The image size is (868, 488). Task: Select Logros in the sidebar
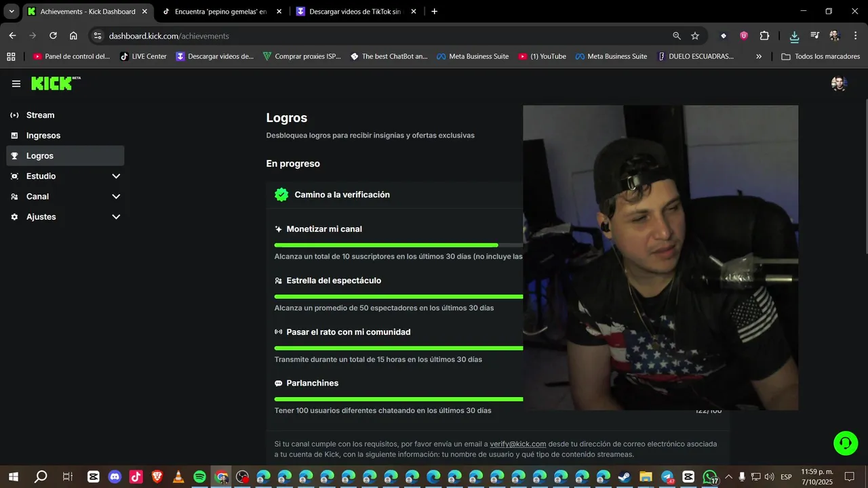[65, 156]
